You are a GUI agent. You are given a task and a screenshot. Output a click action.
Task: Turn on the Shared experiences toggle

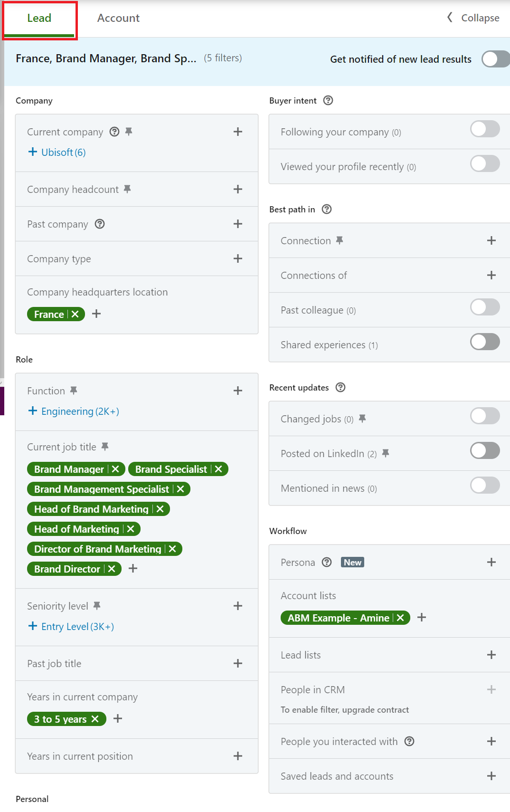coord(485,342)
